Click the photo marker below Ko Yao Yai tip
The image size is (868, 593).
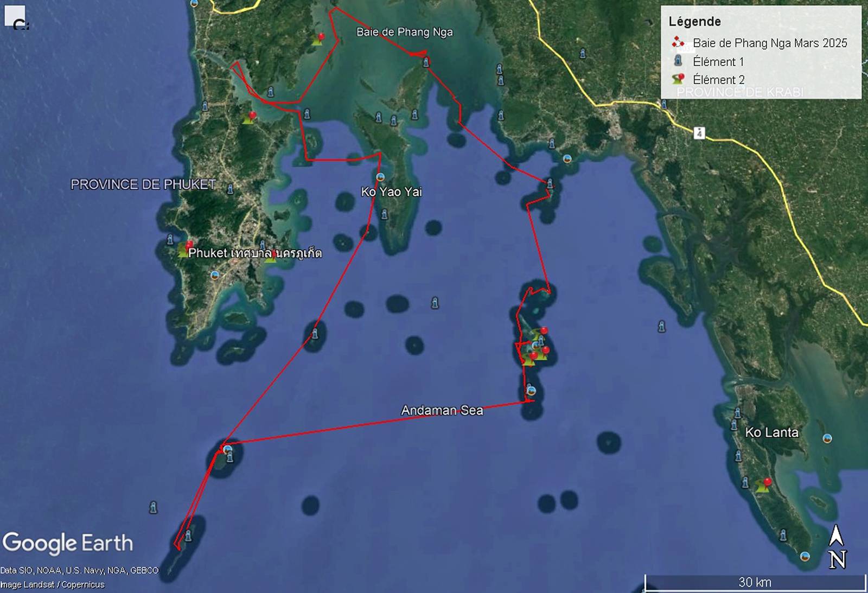point(380,177)
